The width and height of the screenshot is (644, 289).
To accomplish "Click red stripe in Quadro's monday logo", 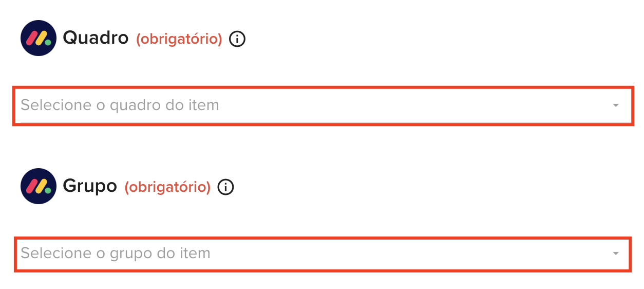I will pyautogui.click(x=31, y=38).
